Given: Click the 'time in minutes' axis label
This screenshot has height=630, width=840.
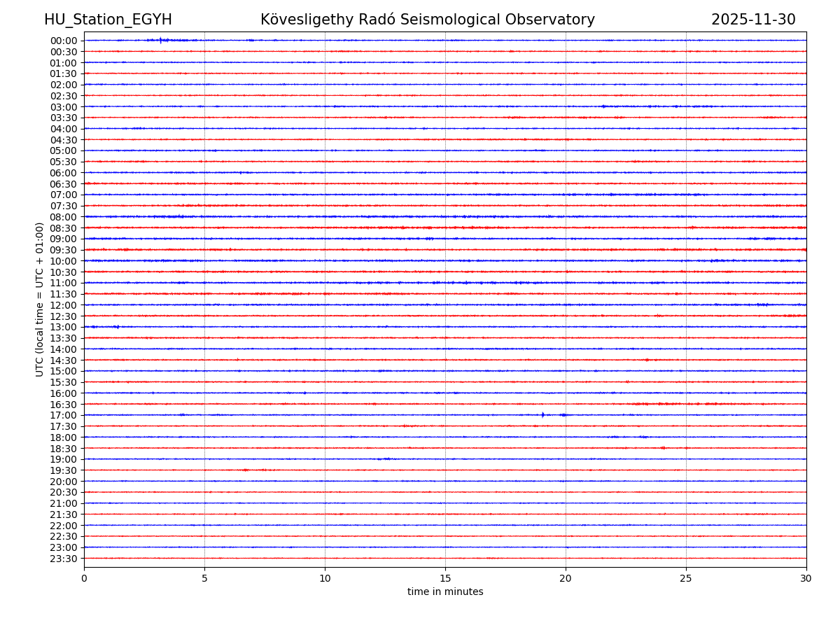Looking at the screenshot, I should click(445, 592).
